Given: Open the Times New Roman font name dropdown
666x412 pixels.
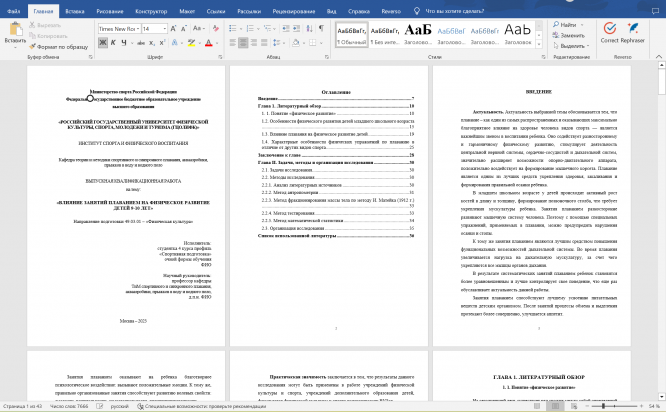Looking at the screenshot, I should point(138,28).
